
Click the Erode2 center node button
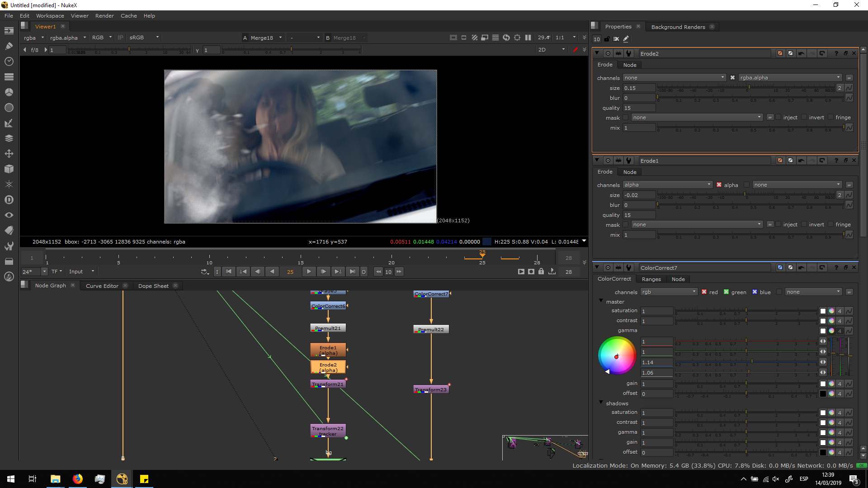pos(608,53)
